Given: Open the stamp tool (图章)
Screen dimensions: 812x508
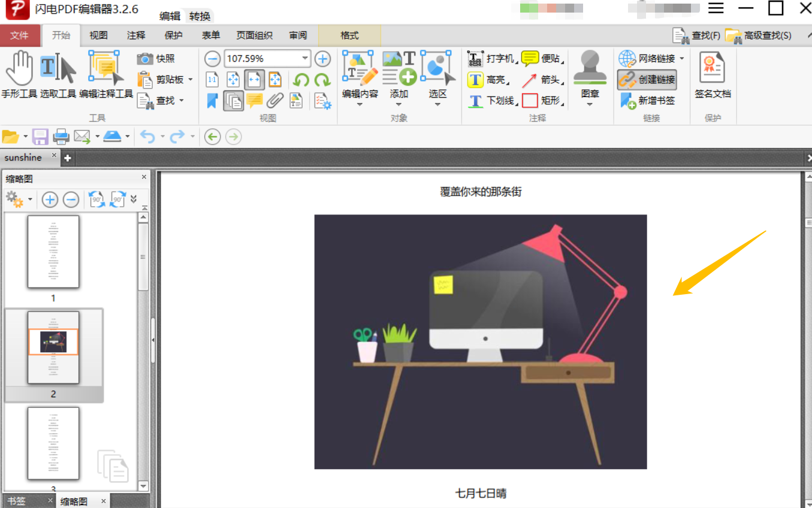Looking at the screenshot, I should (x=590, y=78).
